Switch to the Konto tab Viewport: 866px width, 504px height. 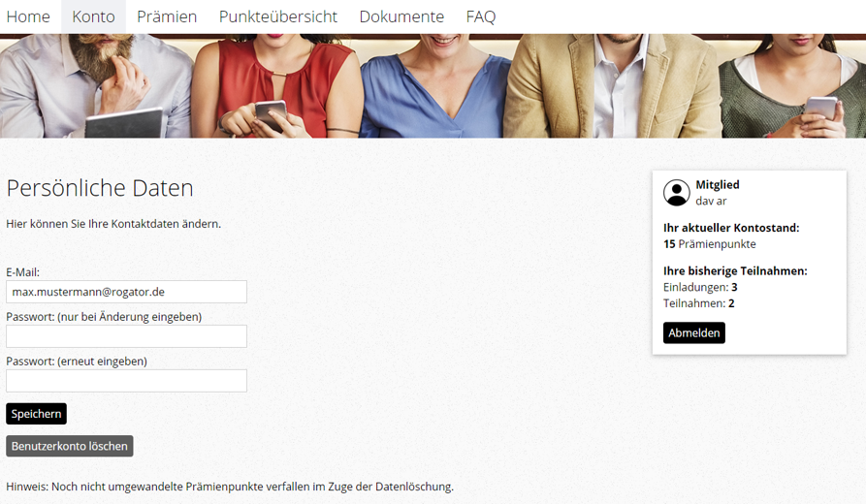[93, 16]
